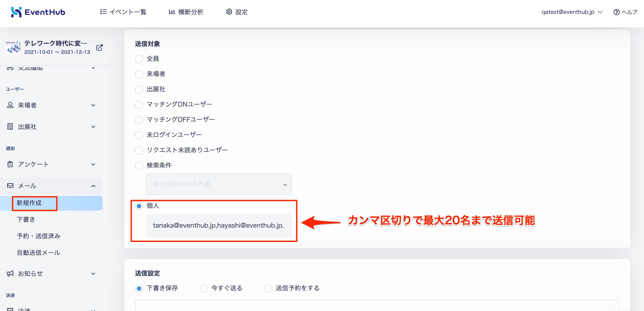The image size is (644, 311).
Task: Click the アンケート clipboard icon
Action: [x=10, y=164]
